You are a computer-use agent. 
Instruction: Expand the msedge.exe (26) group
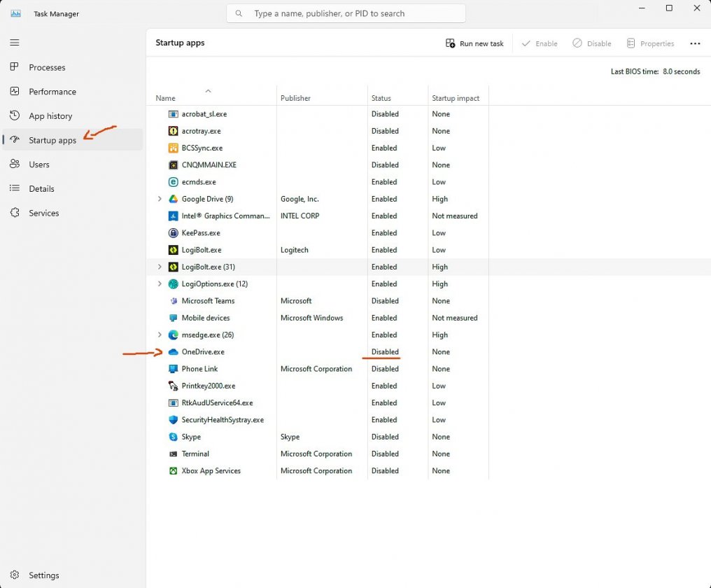160,335
